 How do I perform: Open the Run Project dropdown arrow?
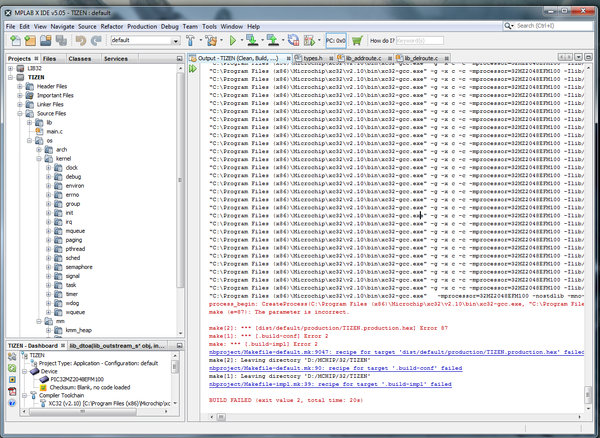(241, 40)
